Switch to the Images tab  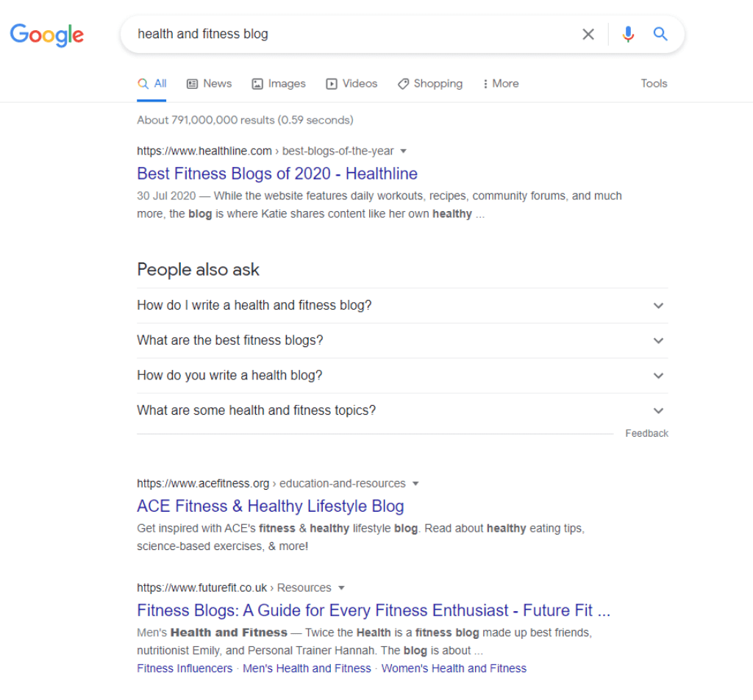[x=279, y=84]
